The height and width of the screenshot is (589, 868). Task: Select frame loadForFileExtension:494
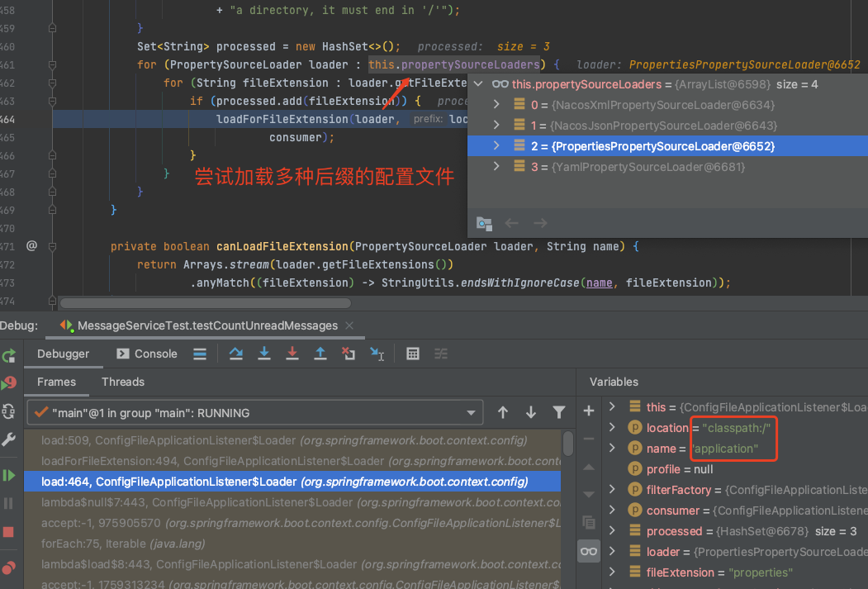tap(292, 461)
